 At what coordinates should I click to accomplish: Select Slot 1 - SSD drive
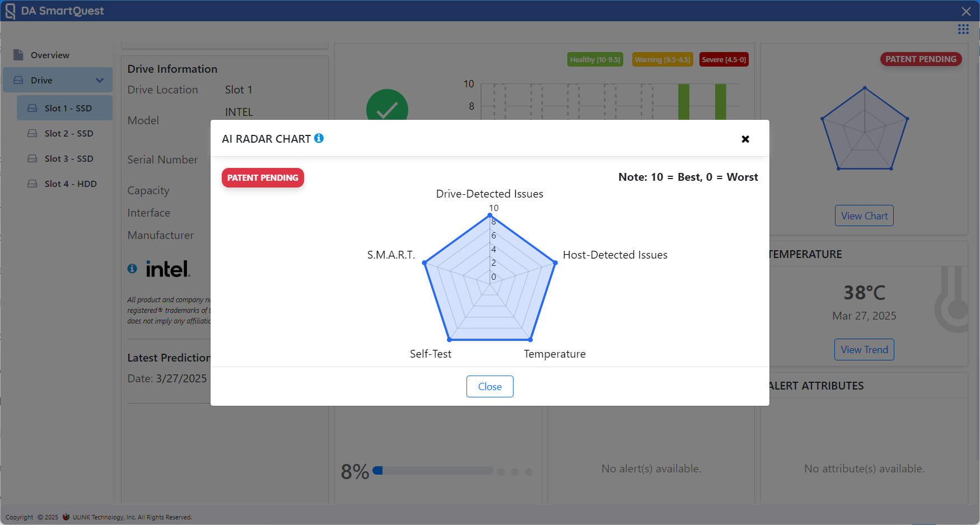point(68,108)
